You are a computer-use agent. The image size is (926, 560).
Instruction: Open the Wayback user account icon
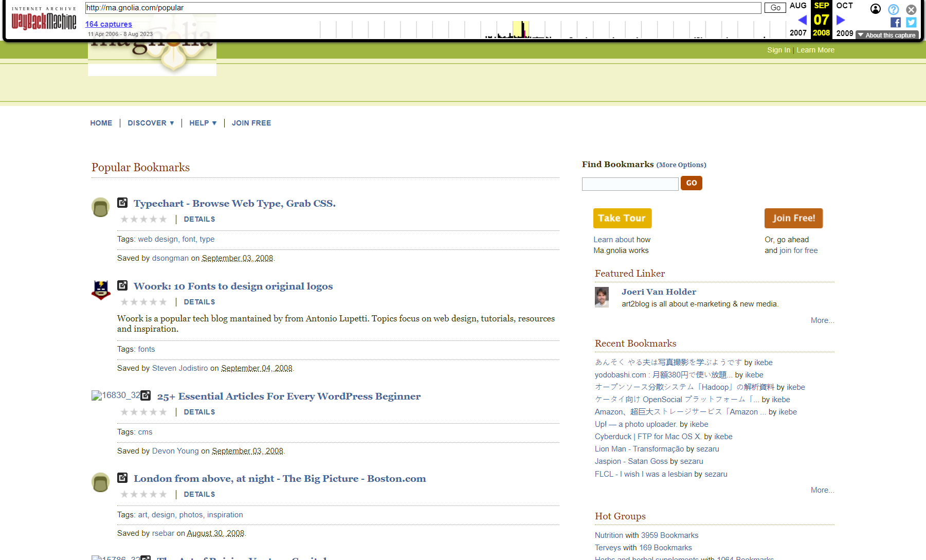[x=876, y=9]
